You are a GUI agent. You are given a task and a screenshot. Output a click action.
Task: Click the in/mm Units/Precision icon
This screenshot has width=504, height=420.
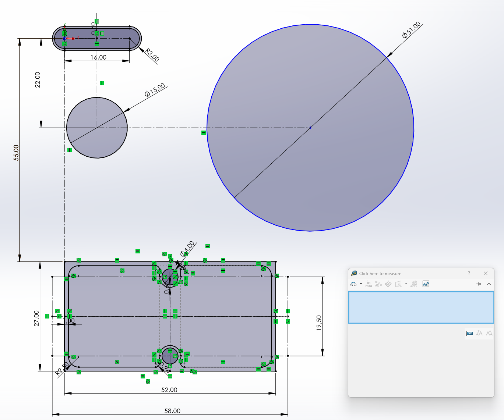click(x=369, y=284)
